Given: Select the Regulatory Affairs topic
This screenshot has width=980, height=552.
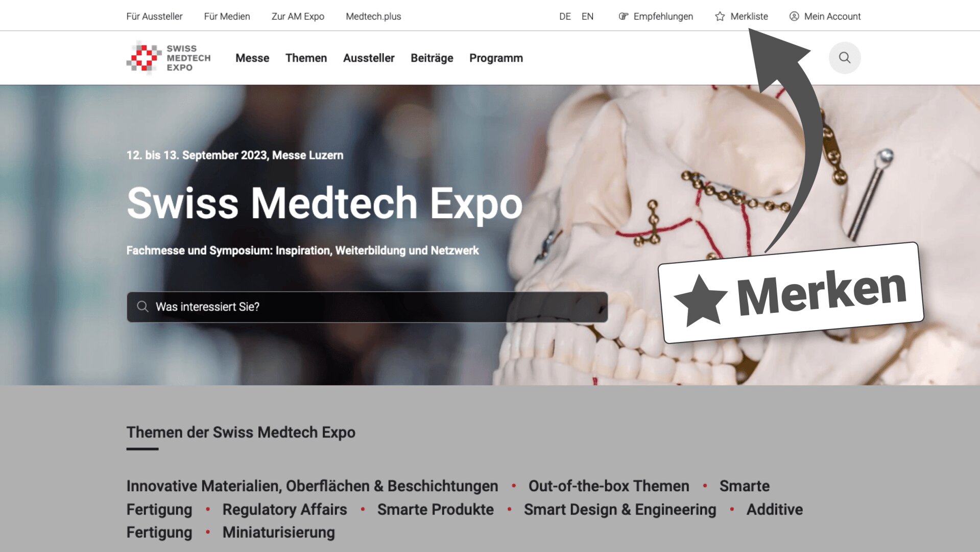Looking at the screenshot, I should pyautogui.click(x=284, y=510).
